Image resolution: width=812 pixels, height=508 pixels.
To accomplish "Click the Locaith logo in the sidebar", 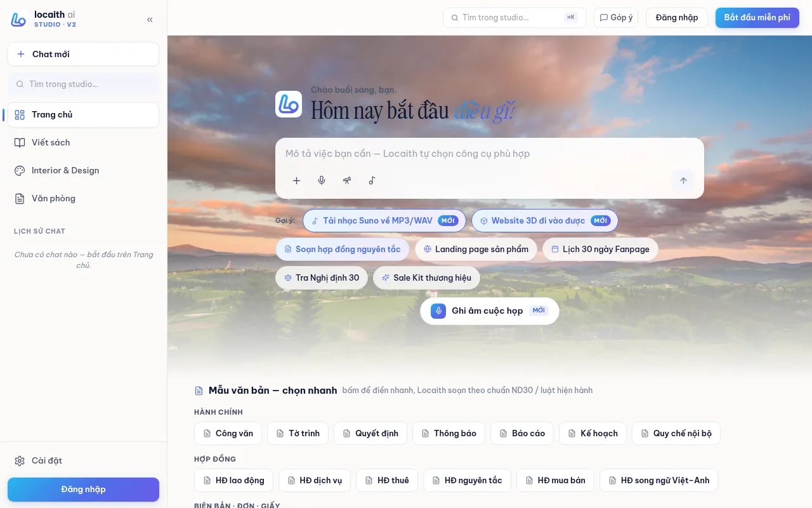I will pyautogui.click(x=18, y=19).
